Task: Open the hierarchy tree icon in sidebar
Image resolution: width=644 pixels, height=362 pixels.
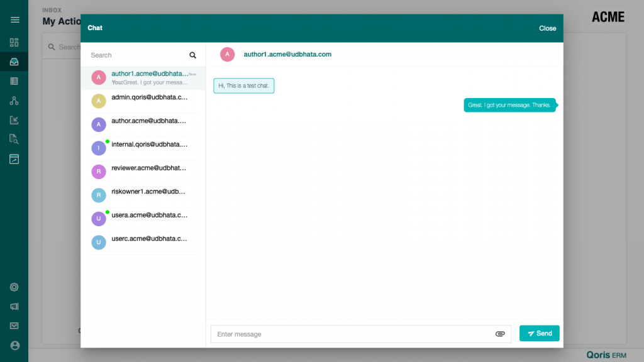Action: coord(14,101)
